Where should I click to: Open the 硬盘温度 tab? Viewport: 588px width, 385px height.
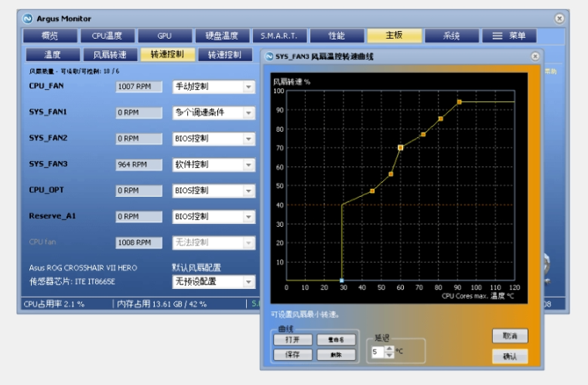[222, 36]
